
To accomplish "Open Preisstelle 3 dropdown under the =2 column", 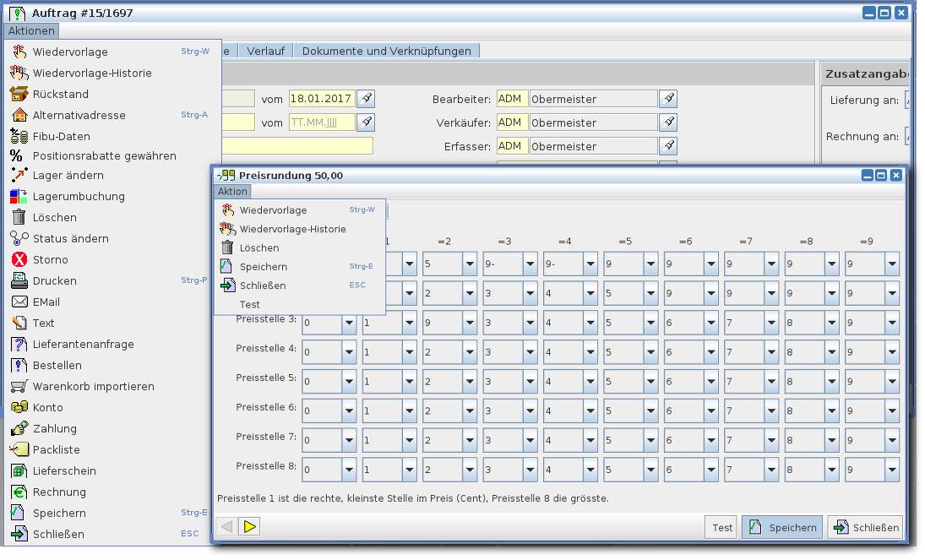I will tap(470, 323).
